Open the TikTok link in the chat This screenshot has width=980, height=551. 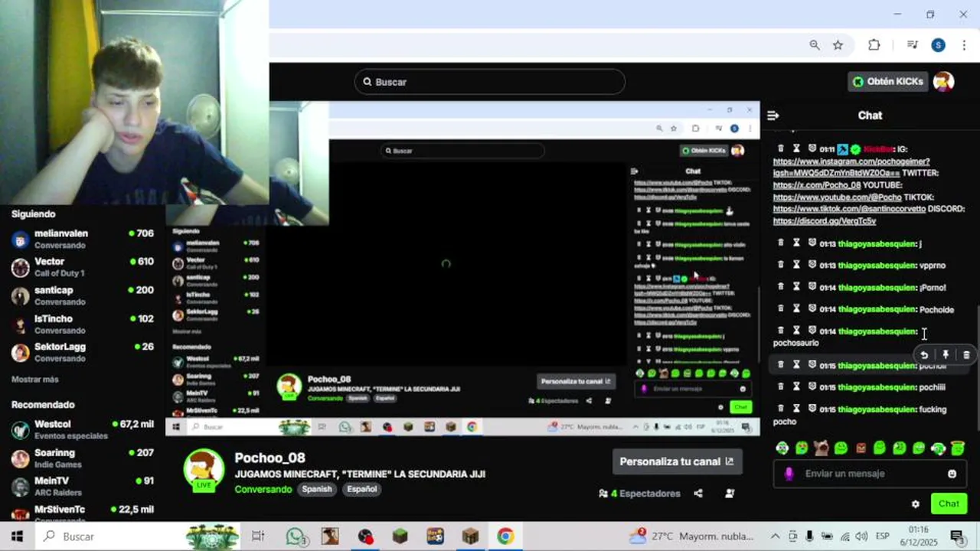[849, 209]
